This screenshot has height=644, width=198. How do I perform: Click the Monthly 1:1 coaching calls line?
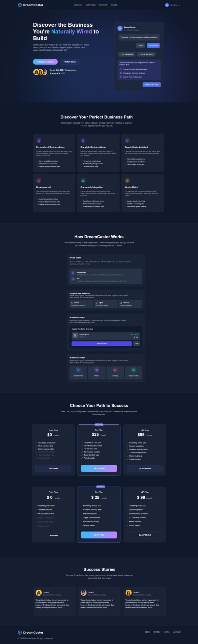[x=136, y=204]
